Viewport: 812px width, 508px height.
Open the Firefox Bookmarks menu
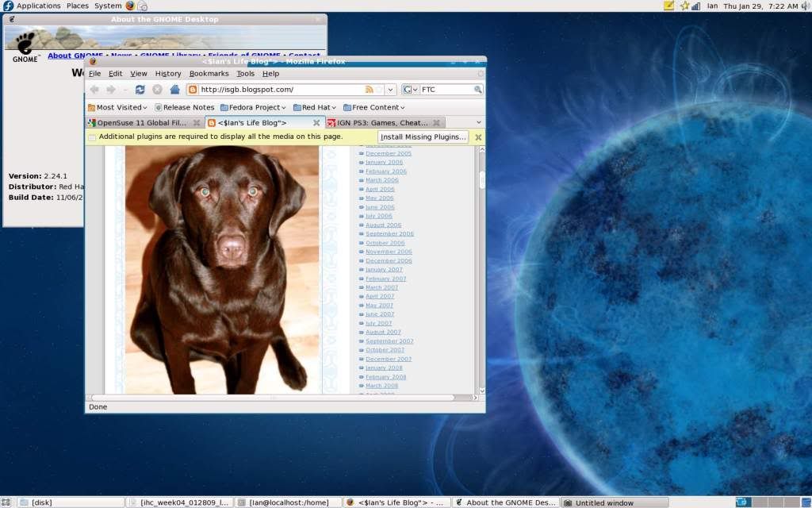click(x=209, y=74)
